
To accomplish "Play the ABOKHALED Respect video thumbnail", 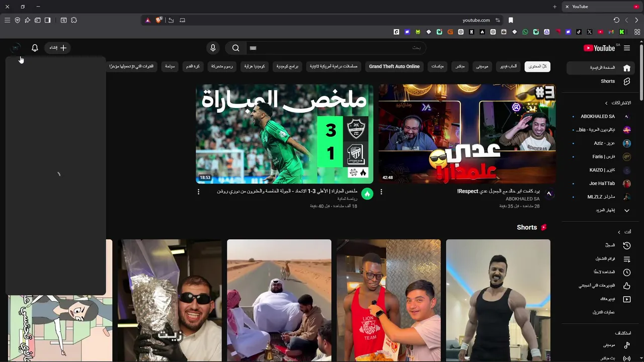I will (467, 134).
